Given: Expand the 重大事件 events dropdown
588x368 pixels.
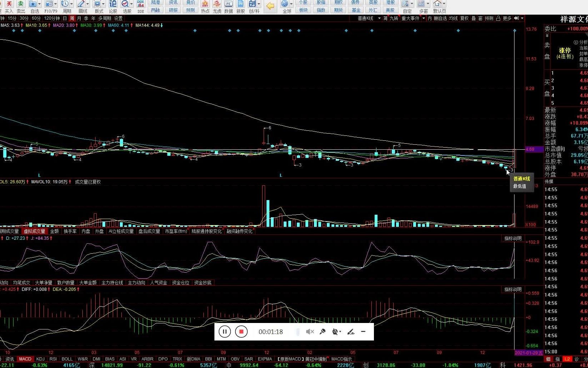Looking at the screenshot, I should coord(424,18).
